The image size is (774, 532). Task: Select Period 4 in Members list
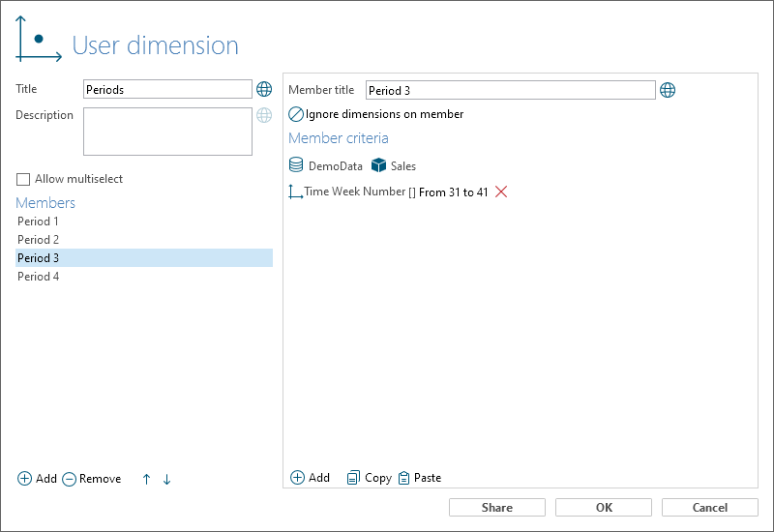tap(144, 277)
